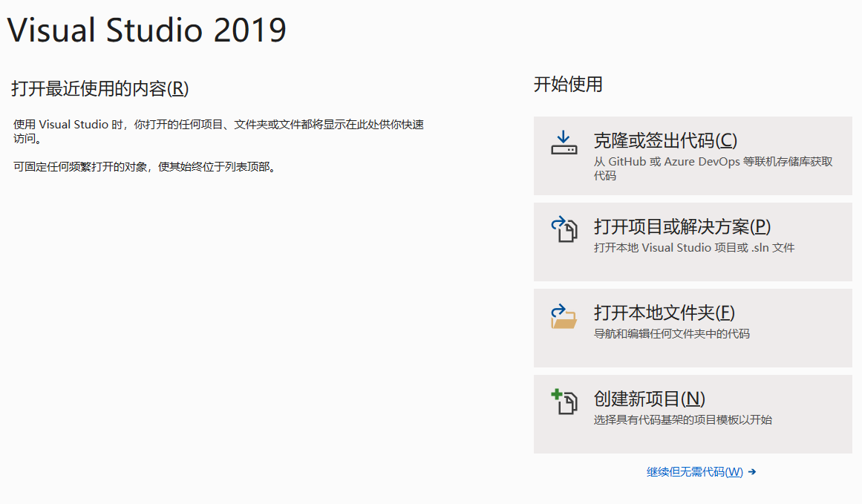Click the 导航和编辑任何文件夹中的代码 description
The height and width of the screenshot is (504, 862).
pyautogui.click(x=671, y=334)
